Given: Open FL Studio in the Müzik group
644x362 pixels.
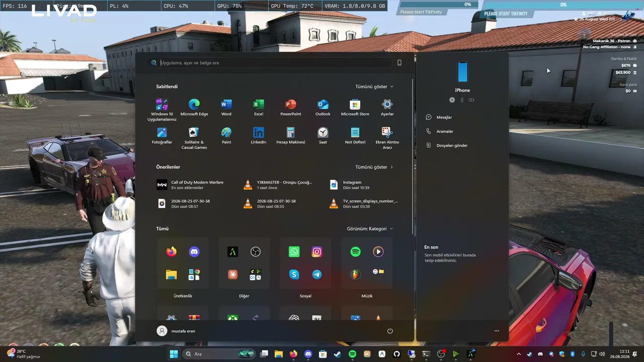Looking at the screenshot, I should 356,275.
